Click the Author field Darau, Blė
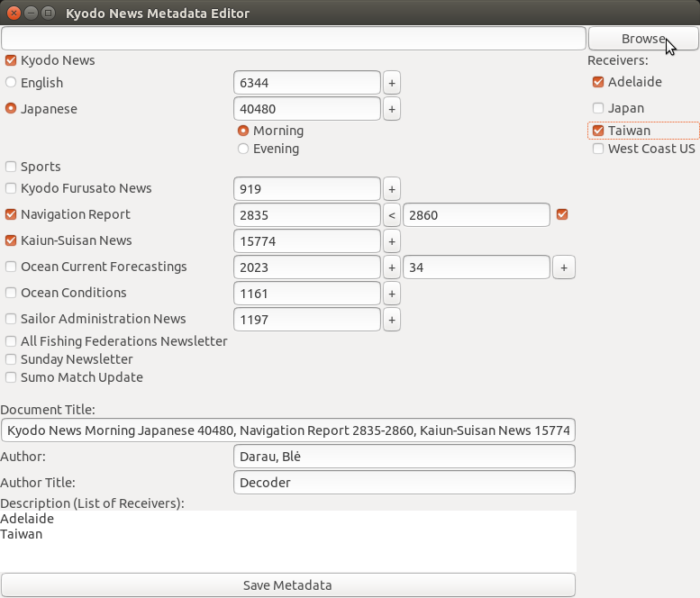Screen dimensions: 700x598 (404, 457)
